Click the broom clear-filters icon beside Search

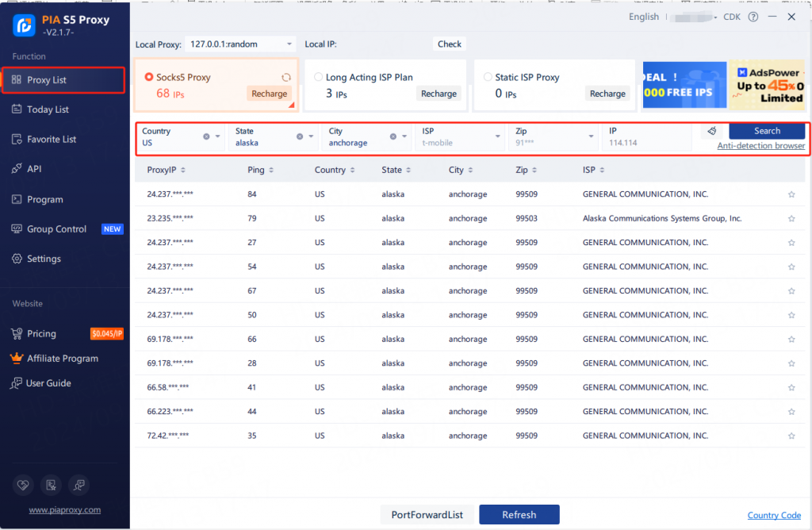[711, 131]
